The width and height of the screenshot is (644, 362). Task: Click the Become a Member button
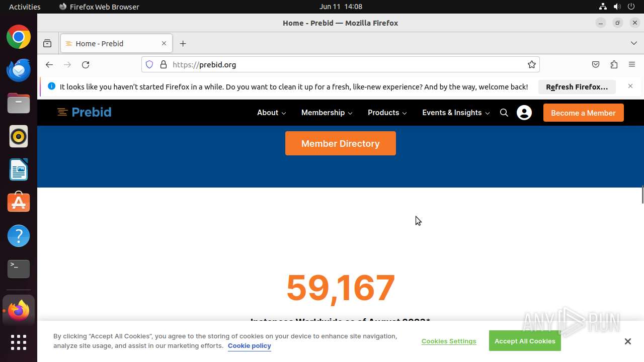[583, 113]
